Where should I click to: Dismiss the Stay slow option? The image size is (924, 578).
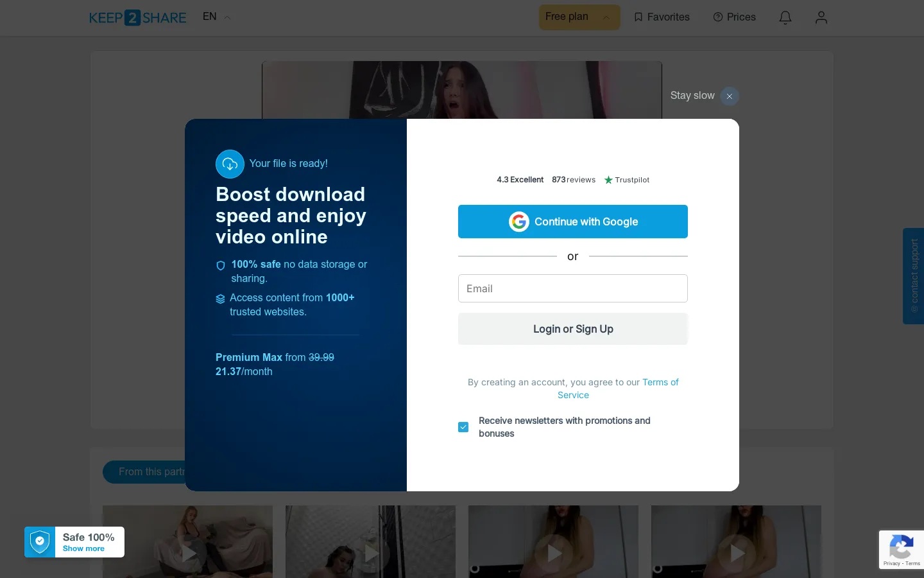[x=730, y=96]
